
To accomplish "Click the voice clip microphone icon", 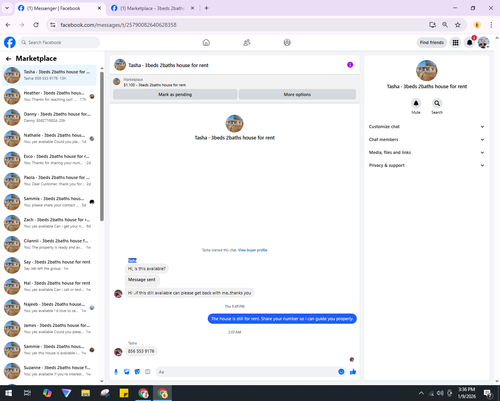I will pos(116,372).
